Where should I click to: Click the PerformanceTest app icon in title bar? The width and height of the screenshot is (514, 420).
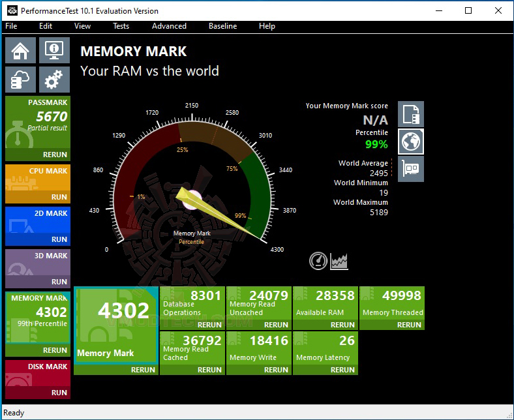click(x=12, y=10)
